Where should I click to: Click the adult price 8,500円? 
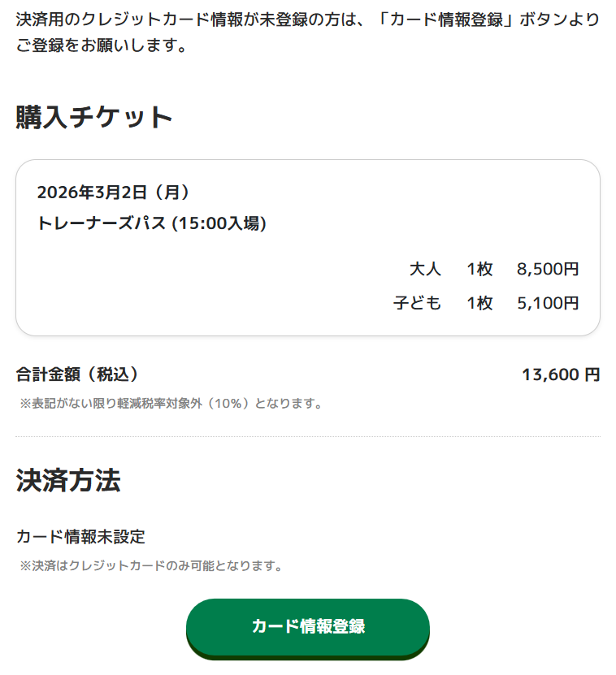547,269
